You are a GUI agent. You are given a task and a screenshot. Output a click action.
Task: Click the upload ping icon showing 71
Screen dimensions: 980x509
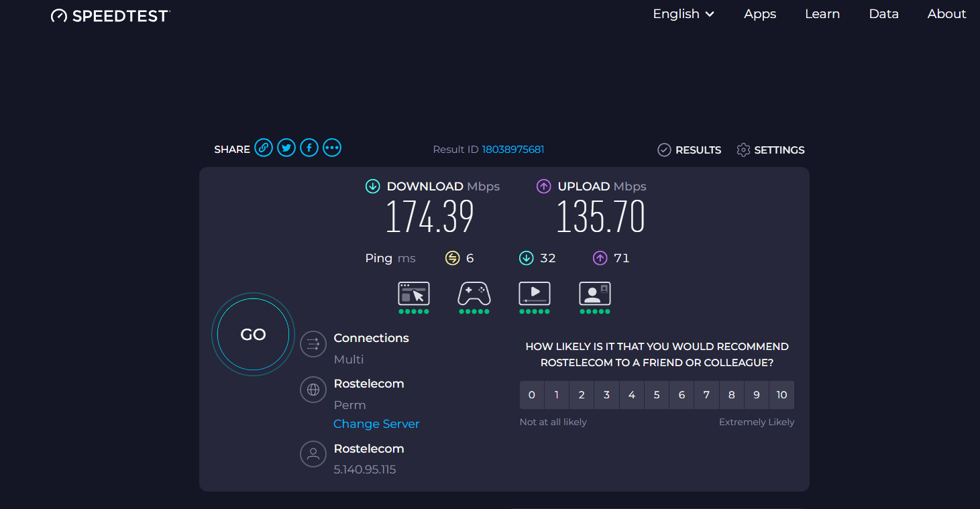600,258
